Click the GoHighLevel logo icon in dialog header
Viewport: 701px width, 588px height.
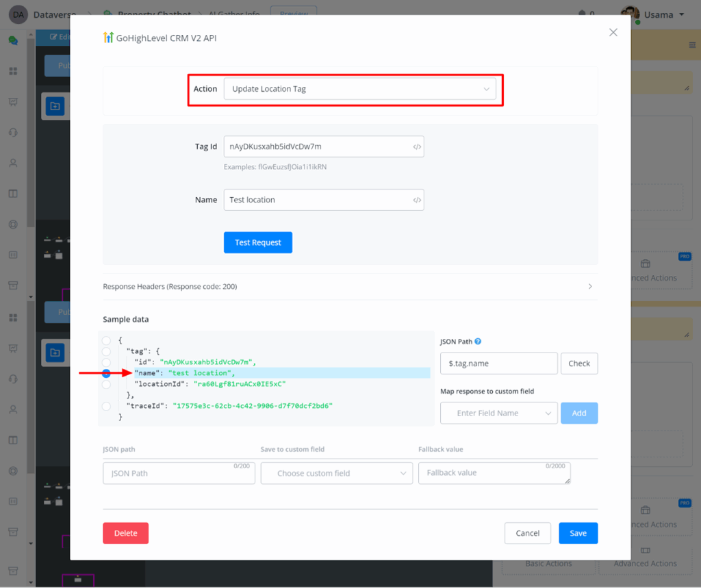108,38
